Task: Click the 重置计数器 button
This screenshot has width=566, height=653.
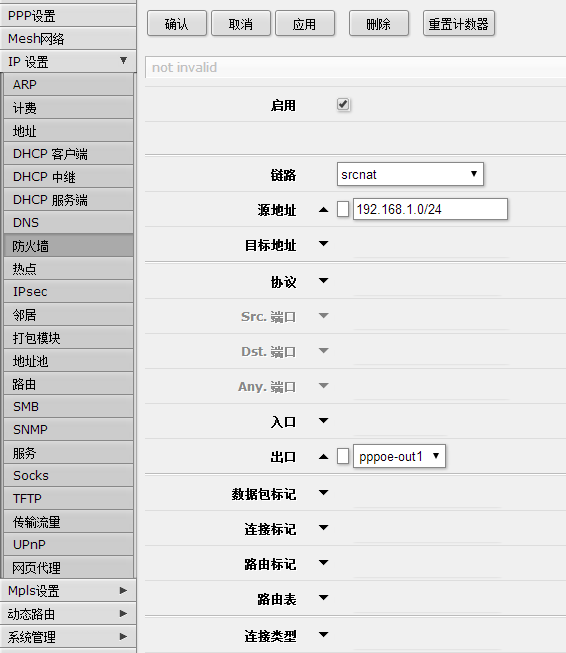Action: (x=459, y=24)
